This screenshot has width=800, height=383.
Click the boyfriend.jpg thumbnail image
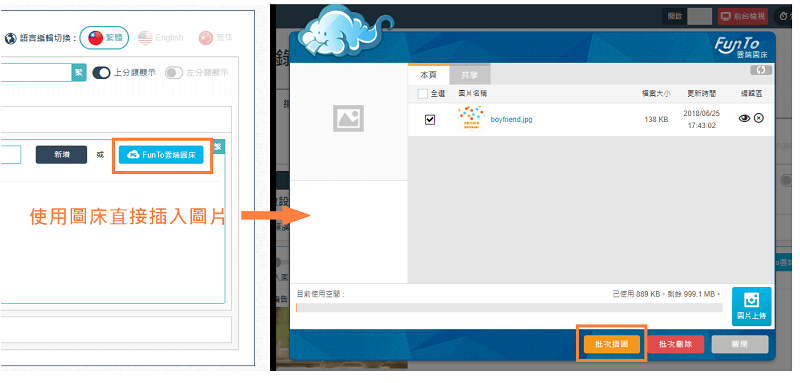(471, 119)
